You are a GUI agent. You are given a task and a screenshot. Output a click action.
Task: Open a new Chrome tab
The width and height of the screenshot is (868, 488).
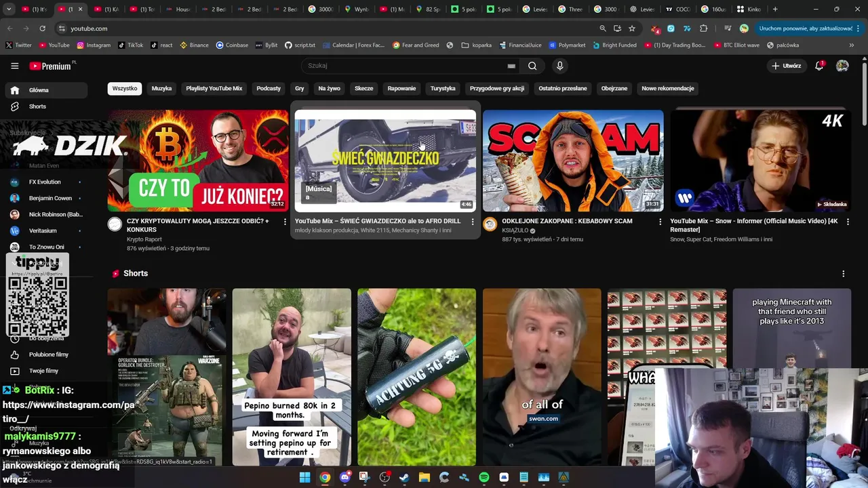click(x=775, y=9)
